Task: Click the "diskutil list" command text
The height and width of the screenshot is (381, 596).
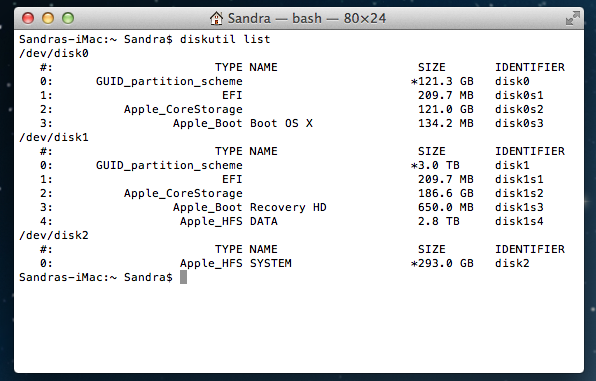Action: click(225, 39)
